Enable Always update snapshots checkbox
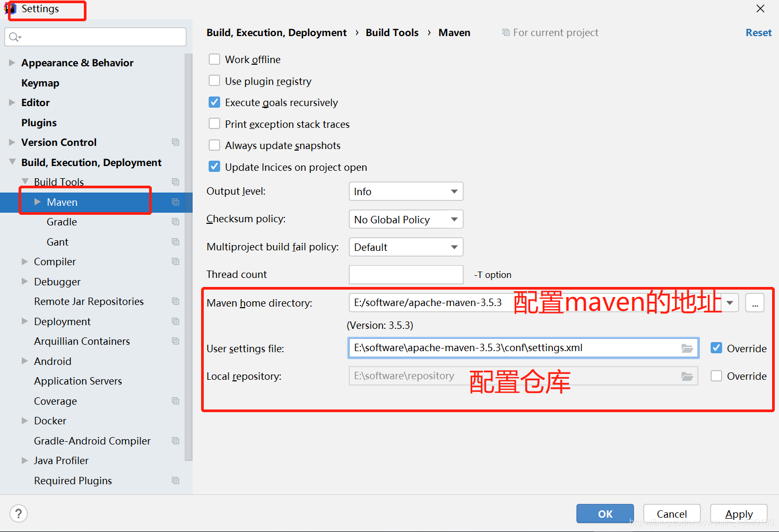The width and height of the screenshot is (779, 532). click(214, 145)
